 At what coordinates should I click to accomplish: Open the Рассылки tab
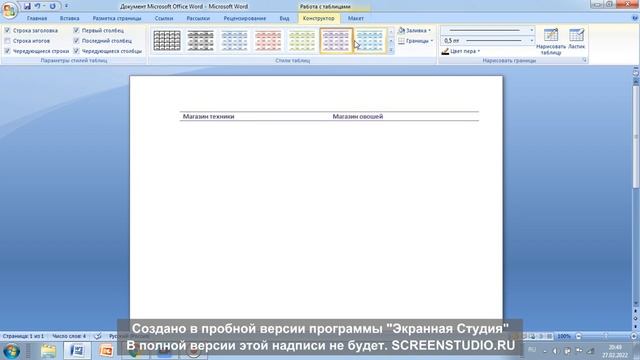(198, 18)
